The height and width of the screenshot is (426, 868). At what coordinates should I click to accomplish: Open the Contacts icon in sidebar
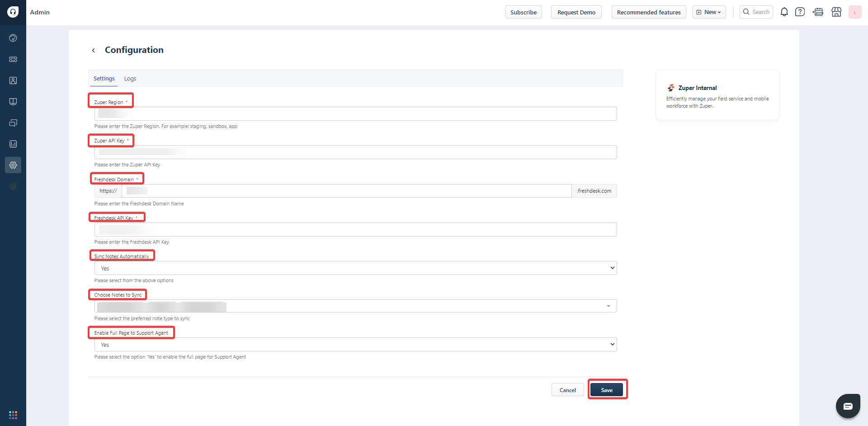click(x=13, y=80)
